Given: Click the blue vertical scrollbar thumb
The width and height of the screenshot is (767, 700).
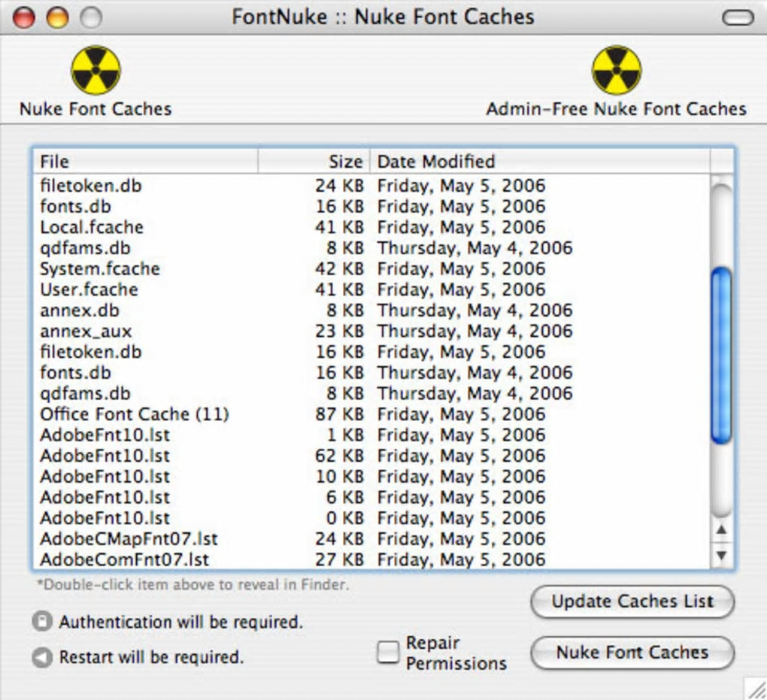Looking at the screenshot, I should pos(721,355).
